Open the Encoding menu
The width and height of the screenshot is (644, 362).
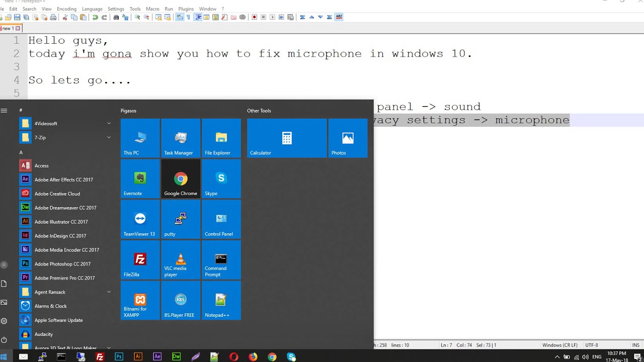point(66,9)
